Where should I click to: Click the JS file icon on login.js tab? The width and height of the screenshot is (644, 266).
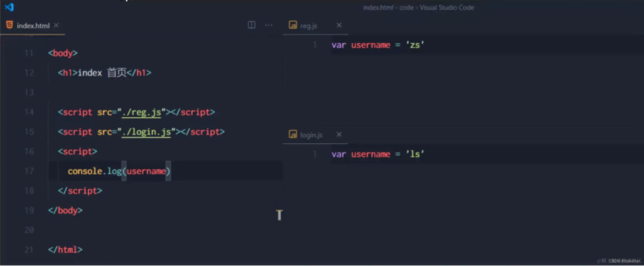(x=293, y=134)
